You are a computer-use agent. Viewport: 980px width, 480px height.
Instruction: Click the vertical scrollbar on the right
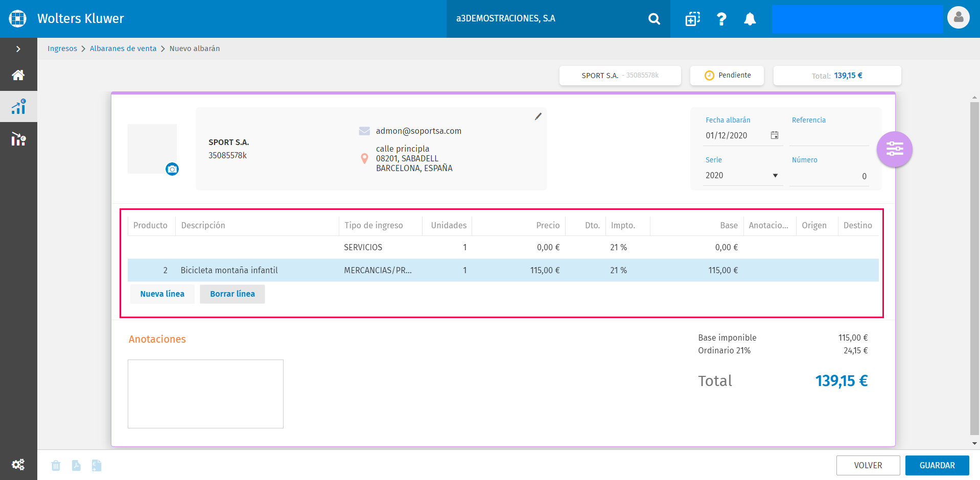(x=974, y=268)
